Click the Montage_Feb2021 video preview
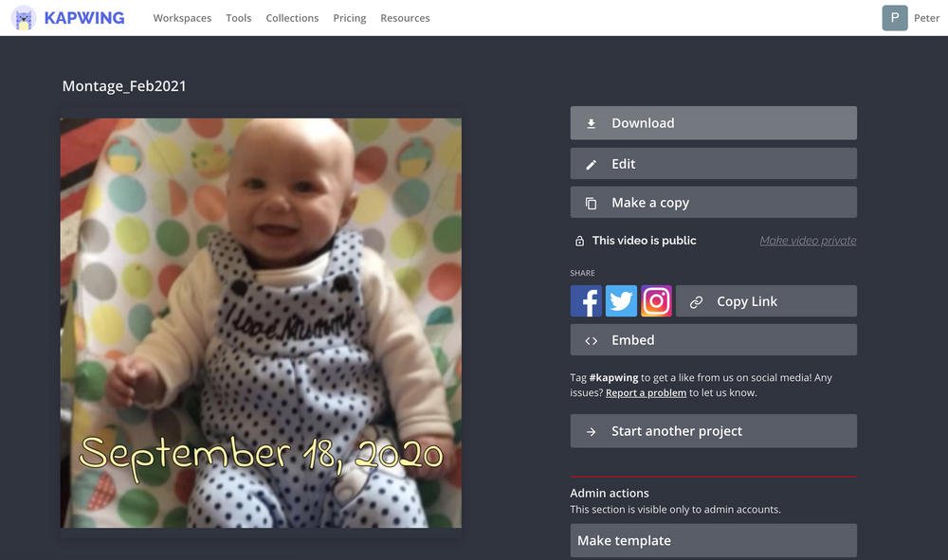This screenshot has width=948, height=560. click(x=261, y=323)
